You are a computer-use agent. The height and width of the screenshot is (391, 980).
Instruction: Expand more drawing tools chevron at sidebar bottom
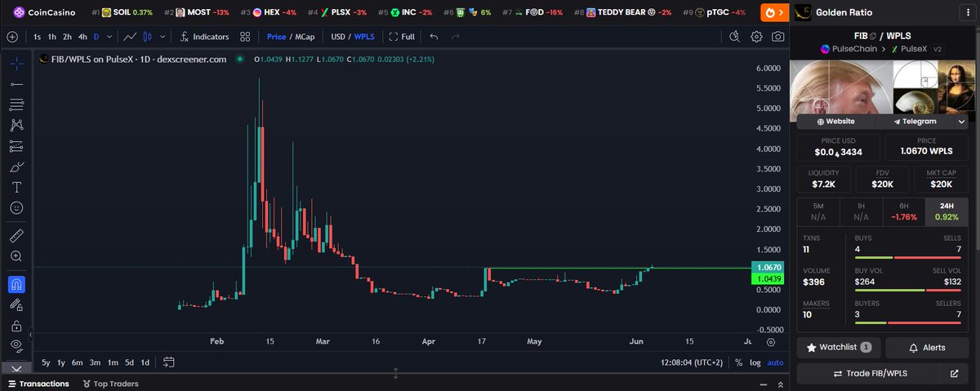click(16, 368)
